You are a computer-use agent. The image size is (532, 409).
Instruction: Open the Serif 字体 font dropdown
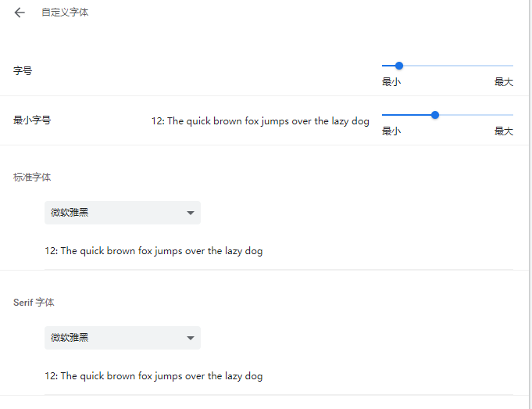116,338
